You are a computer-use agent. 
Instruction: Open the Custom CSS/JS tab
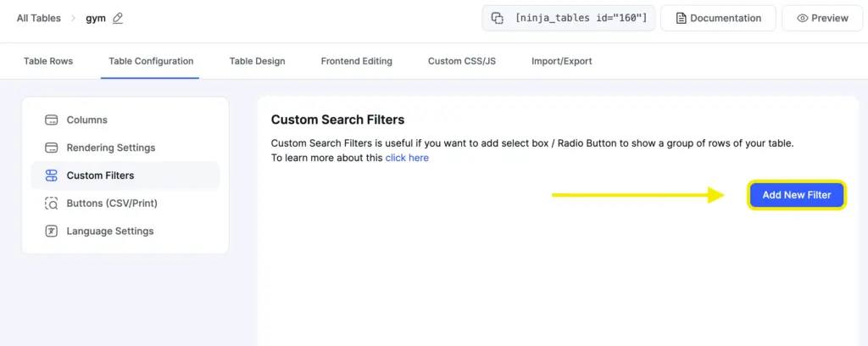pyautogui.click(x=462, y=61)
